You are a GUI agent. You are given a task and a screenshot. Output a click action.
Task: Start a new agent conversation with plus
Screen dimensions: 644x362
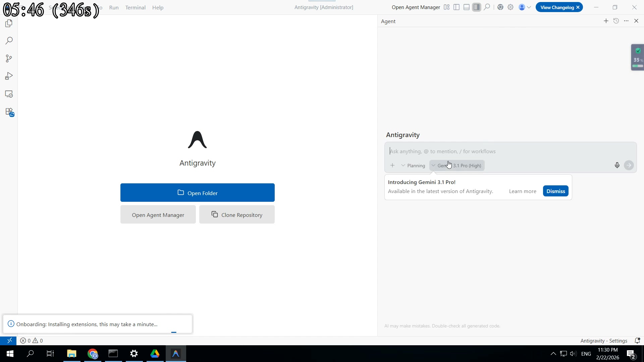coord(606,21)
